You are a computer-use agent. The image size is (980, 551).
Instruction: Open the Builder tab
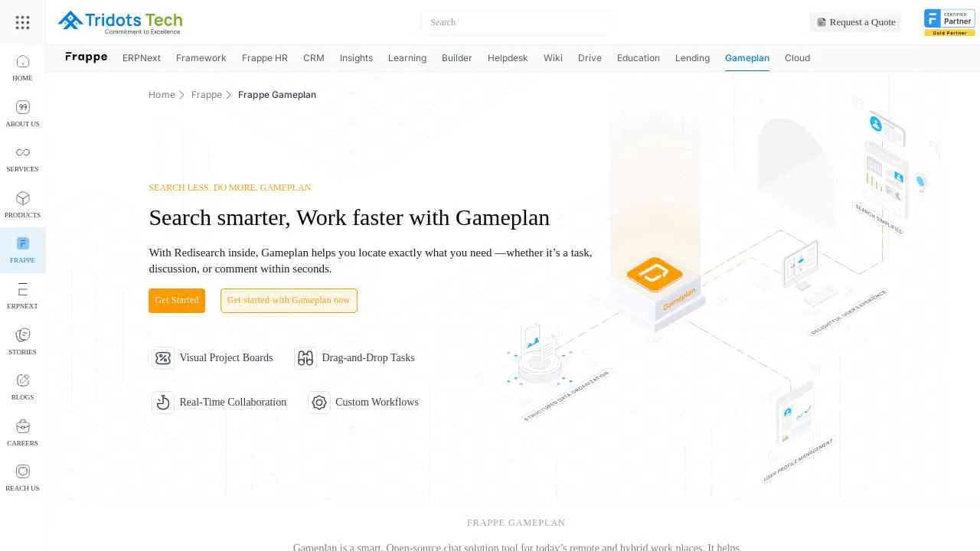[457, 58]
